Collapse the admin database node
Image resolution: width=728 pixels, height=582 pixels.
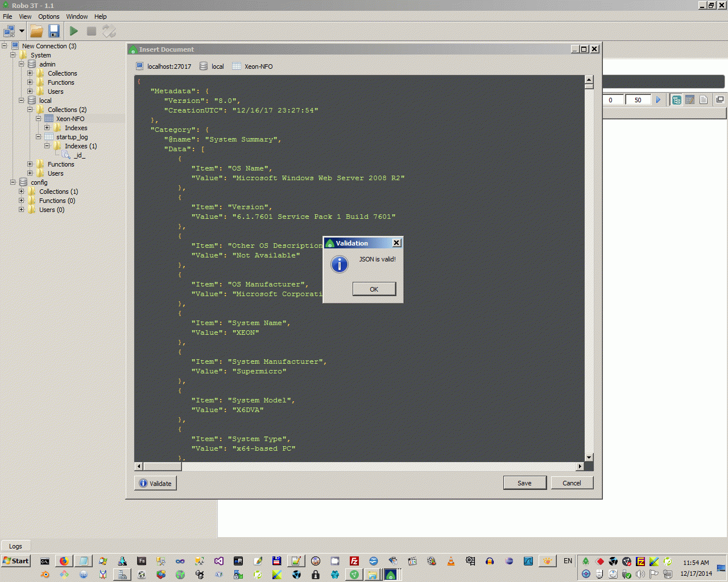22,64
